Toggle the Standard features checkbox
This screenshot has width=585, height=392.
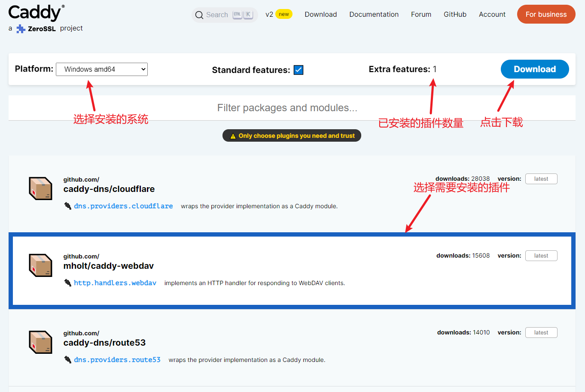(x=299, y=70)
